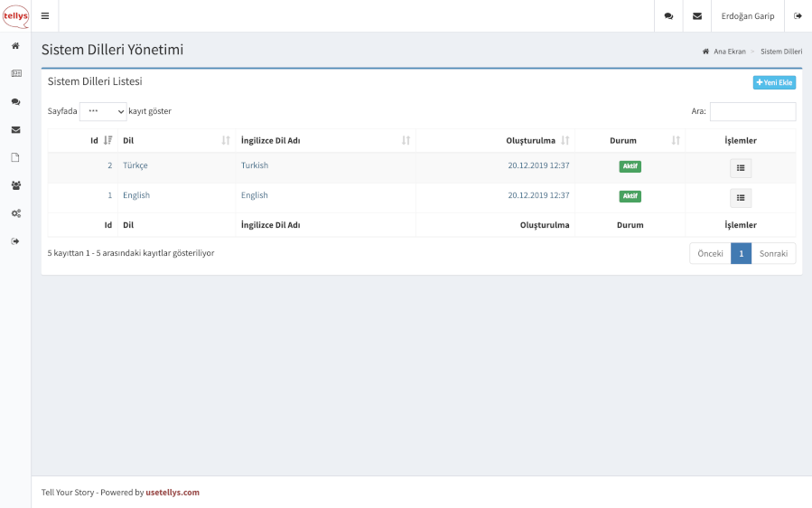Open the mail envelope in the top bar
812x508 pixels.
click(696, 16)
